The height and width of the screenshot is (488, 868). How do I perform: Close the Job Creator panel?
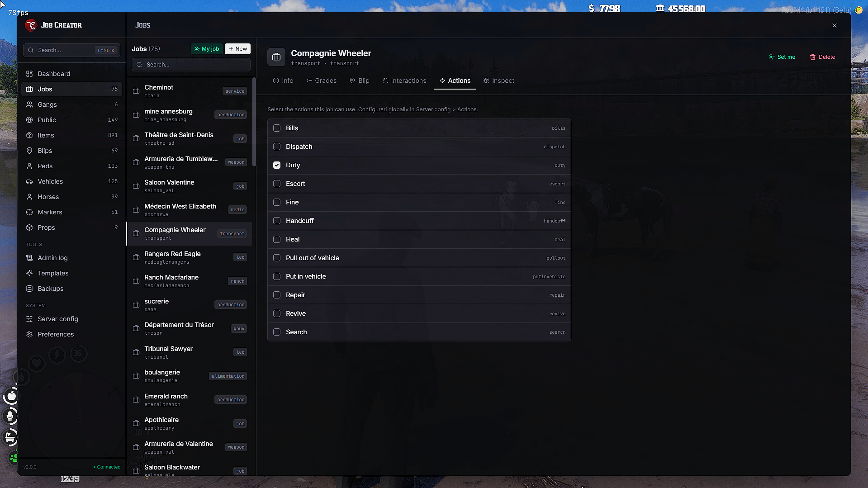835,25
